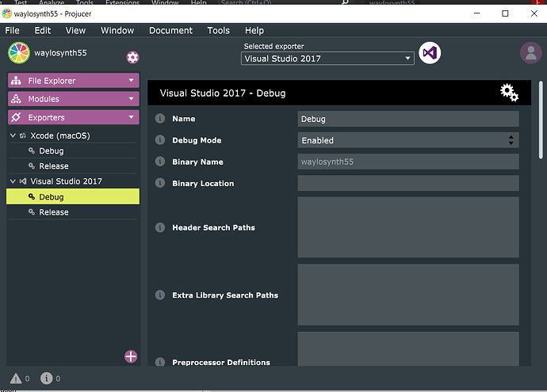Open the user account avatar icon

[531, 53]
